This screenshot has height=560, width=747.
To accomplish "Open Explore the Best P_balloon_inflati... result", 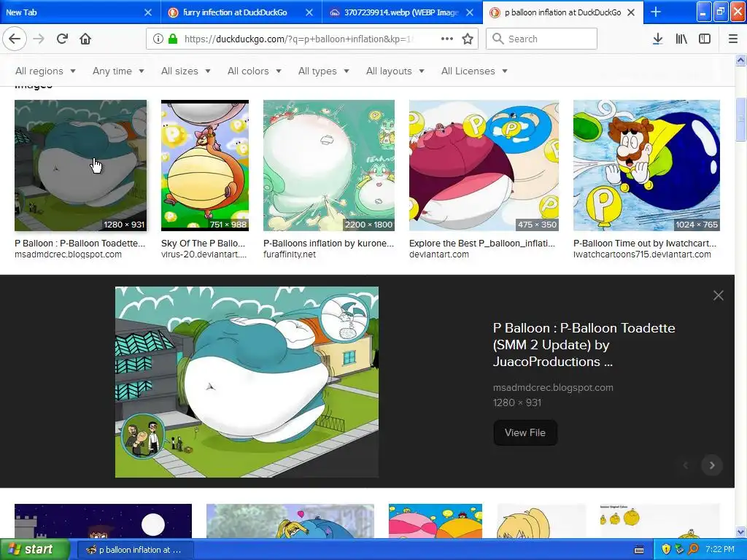I will tap(482, 244).
